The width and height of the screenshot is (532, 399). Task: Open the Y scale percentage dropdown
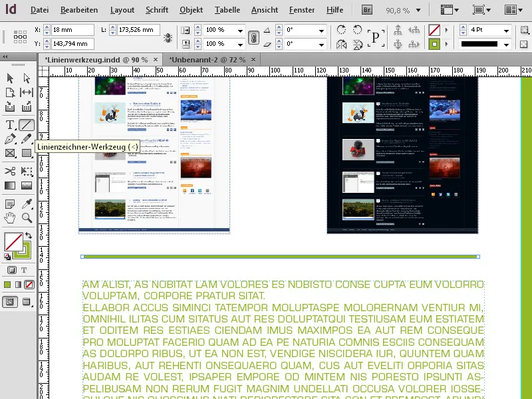(x=240, y=44)
